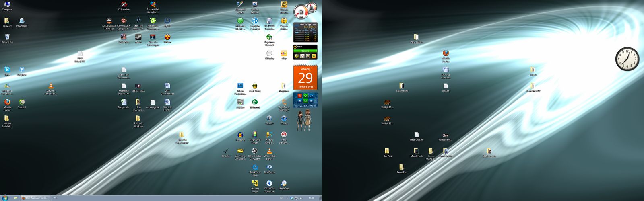Select the Xilisoft Video Converter shortcut
The image size is (644, 201).
click(x=255, y=154)
